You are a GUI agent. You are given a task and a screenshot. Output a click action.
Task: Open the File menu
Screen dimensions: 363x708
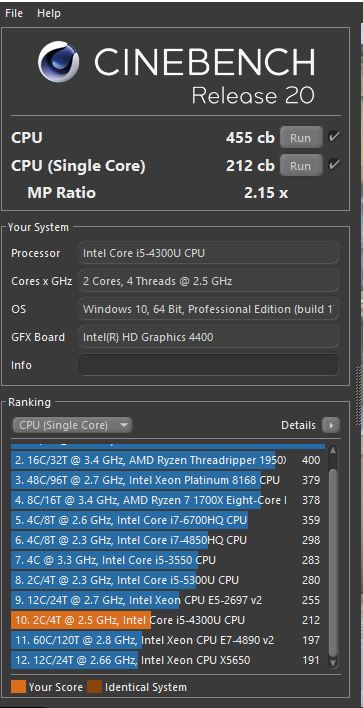coord(14,14)
